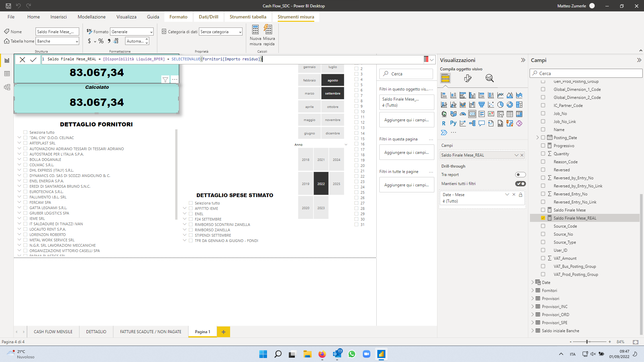The height and width of the screenshot is (362, 644).
Task: Expand the Fornitori table
Action: click(x=533, y=291)
